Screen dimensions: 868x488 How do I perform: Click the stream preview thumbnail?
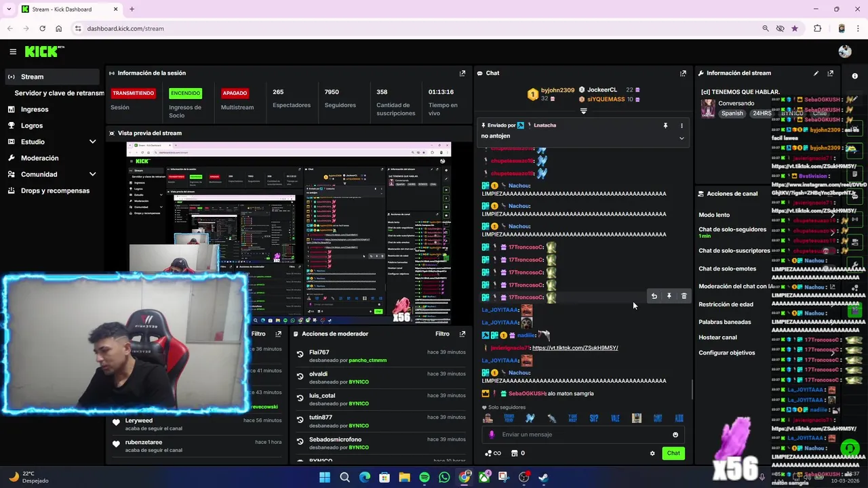tap(289, 232)
